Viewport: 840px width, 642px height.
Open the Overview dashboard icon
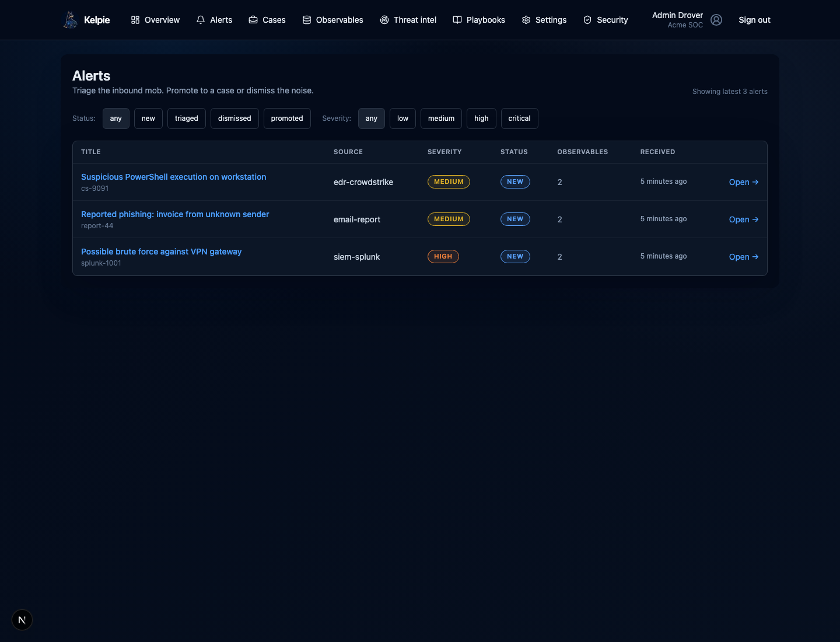pyautogui.click(x=135, y=20)
